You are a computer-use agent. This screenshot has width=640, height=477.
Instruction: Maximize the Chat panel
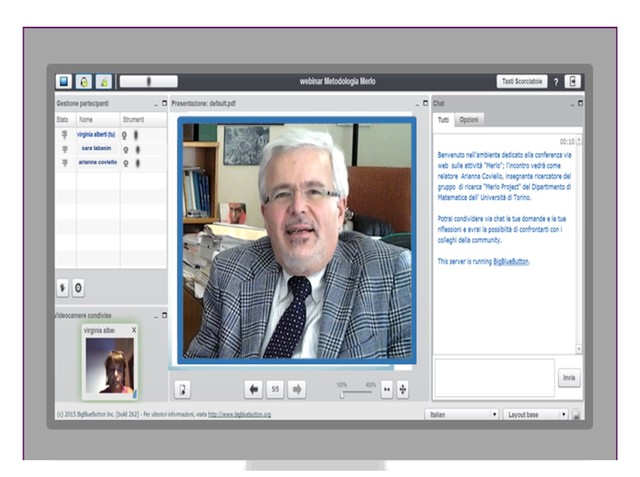(580, 103)
